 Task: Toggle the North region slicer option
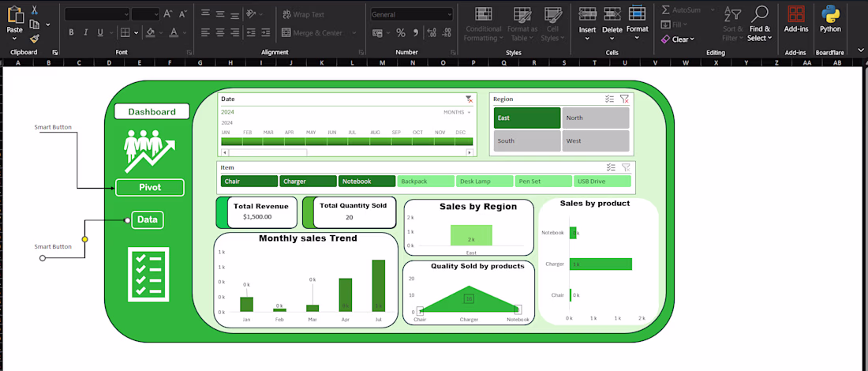coord(596,118)
